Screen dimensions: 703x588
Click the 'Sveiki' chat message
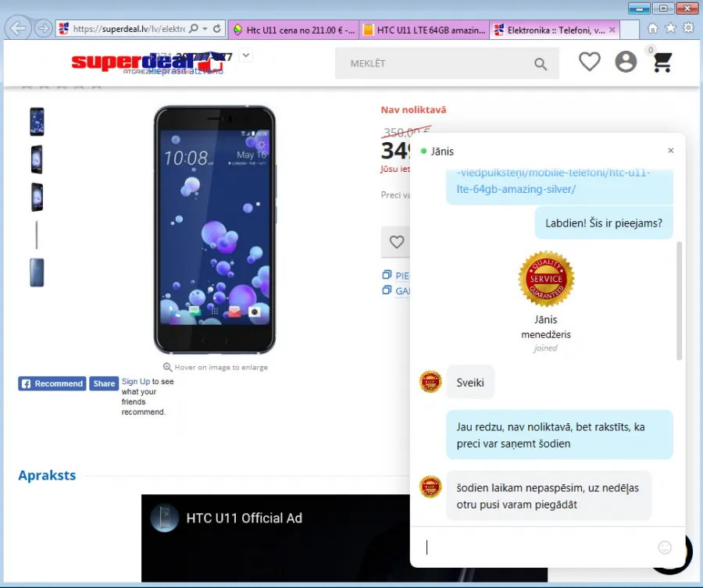(x=470, y=383)
